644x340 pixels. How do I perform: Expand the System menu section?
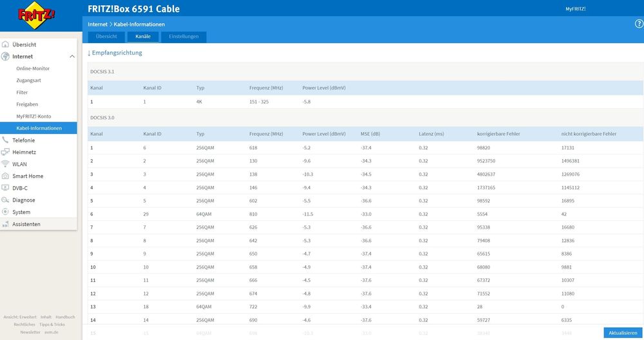(x=21, y=212)
